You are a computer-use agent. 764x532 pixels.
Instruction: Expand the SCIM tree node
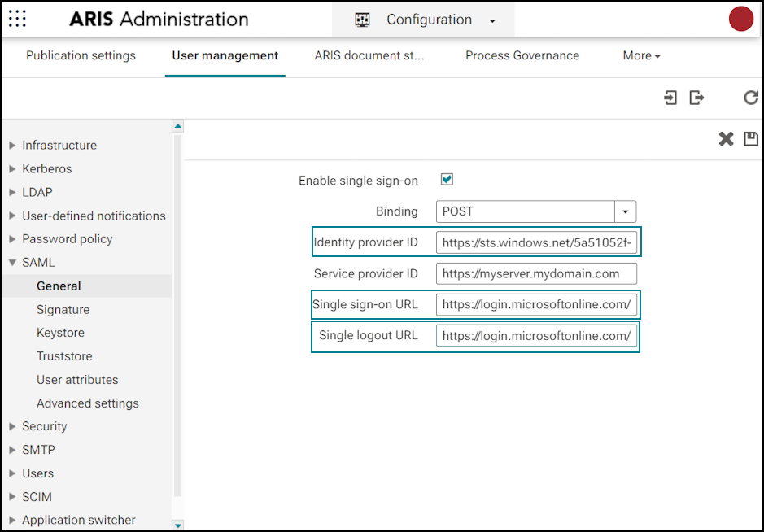[x=13, y=496]
